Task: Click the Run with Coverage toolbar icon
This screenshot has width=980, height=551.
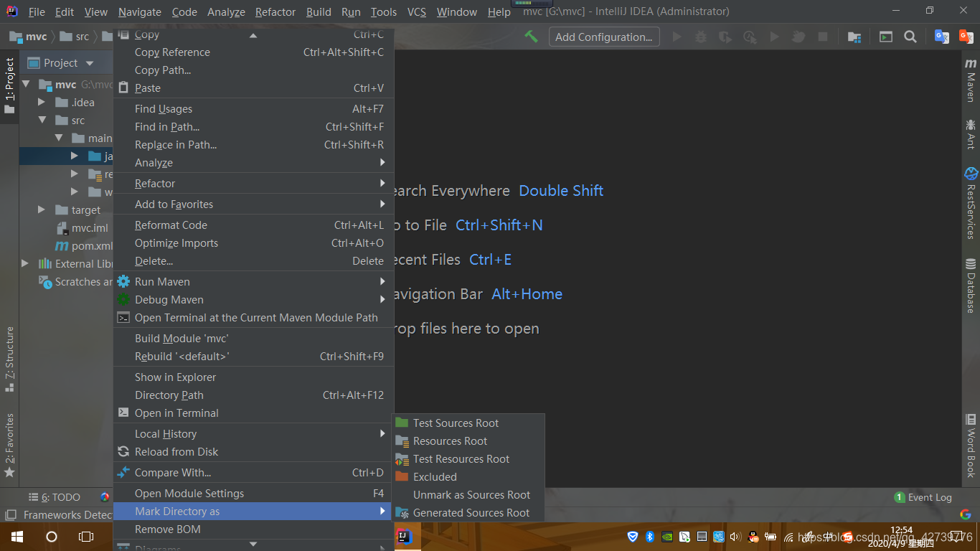Action: (725, 37)
